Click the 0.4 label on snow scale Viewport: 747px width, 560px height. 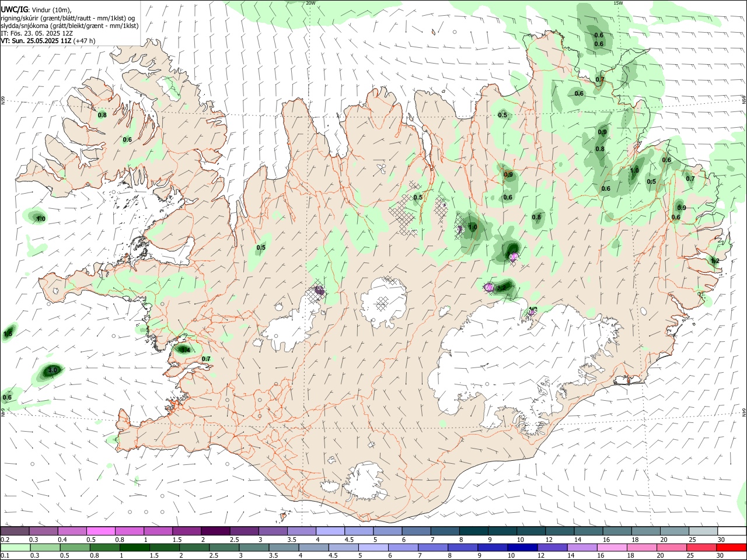(62, 540)
